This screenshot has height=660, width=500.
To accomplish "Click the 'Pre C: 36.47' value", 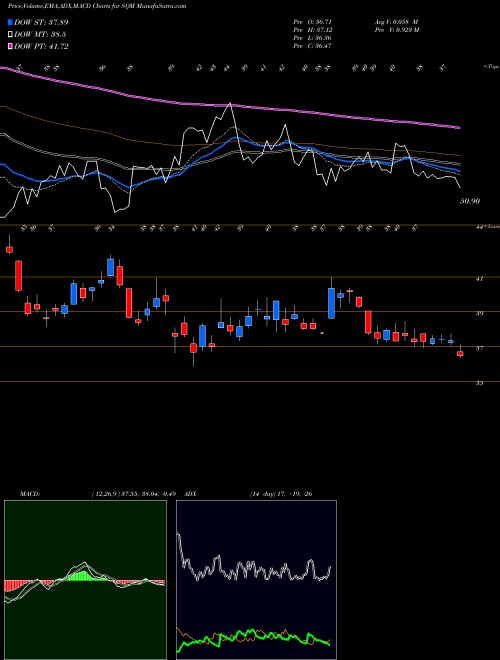I will coord(314,45).
